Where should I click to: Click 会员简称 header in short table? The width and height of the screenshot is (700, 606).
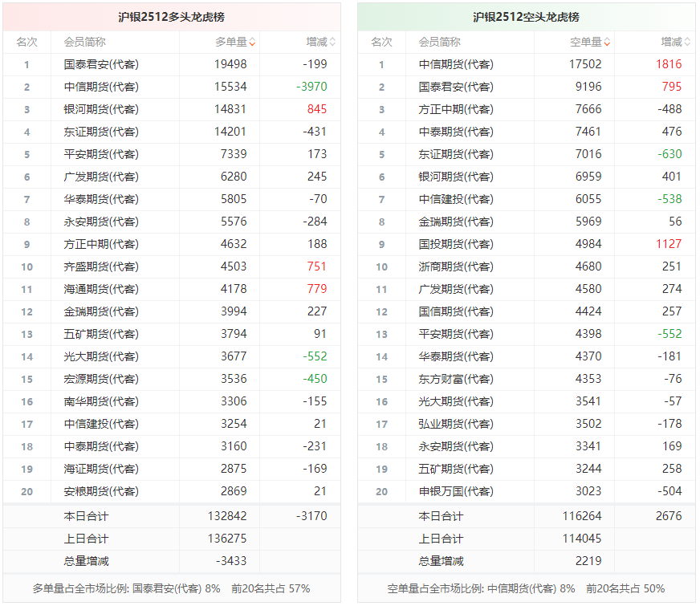click(440, 43)
